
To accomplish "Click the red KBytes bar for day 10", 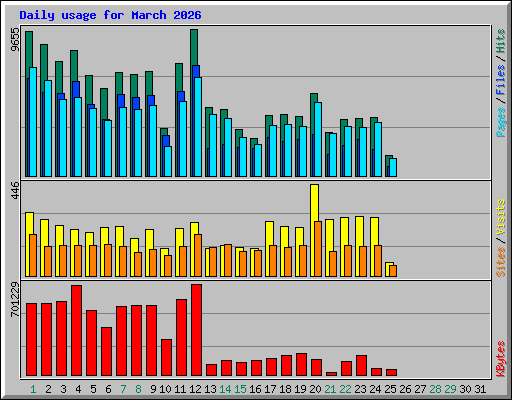I will (166, 358).
